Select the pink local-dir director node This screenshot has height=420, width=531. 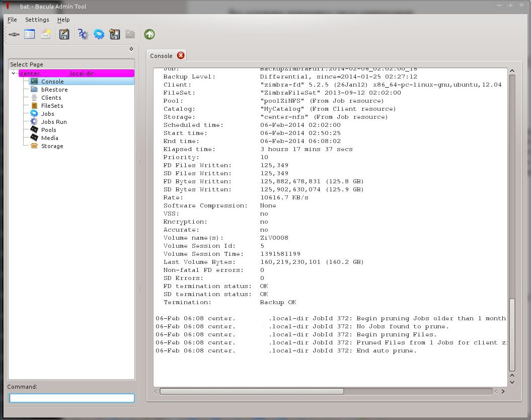77,74
